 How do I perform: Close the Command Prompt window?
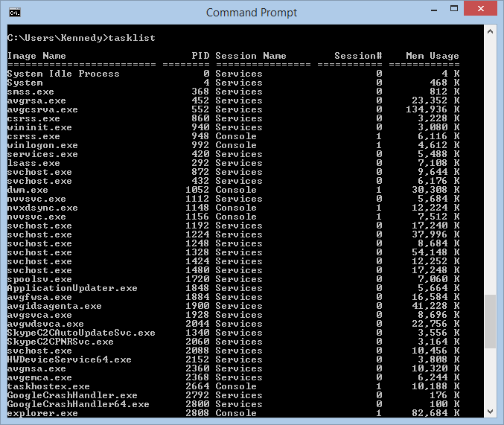pos(480,9)
